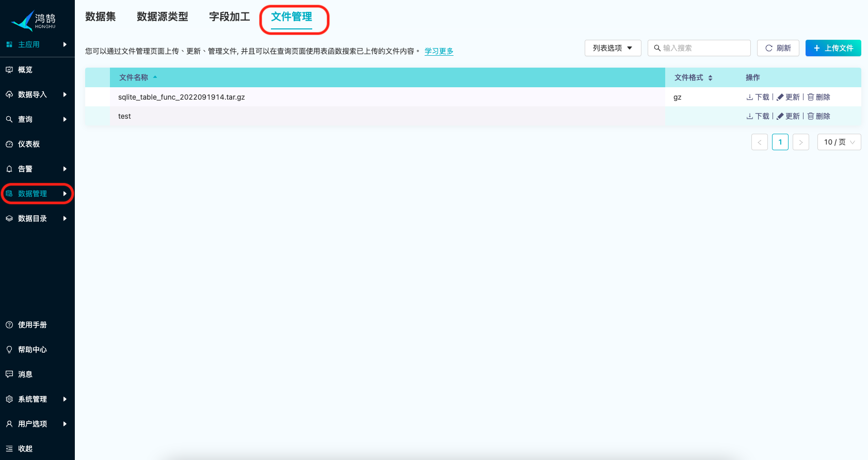Click the 系统管理 gear icon
Image resolution: width=868 pixels, height=460 pixels.
coord(9,399)
